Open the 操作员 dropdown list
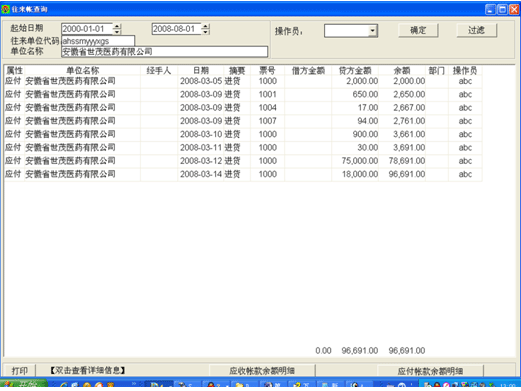 373,31
